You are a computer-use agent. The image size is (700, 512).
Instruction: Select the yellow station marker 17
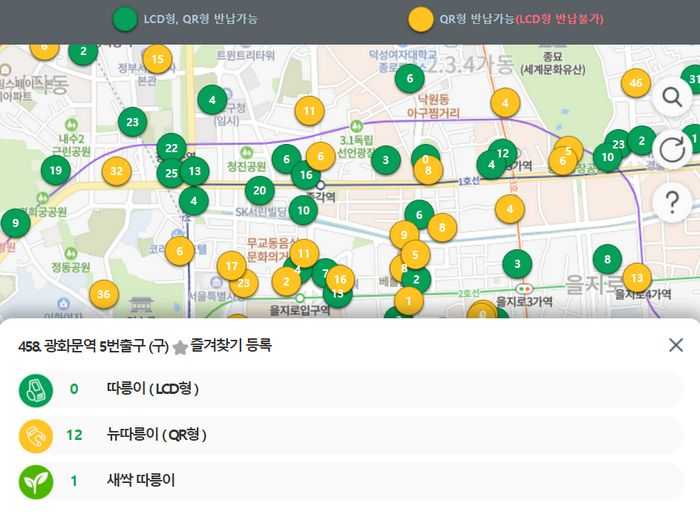231,266
